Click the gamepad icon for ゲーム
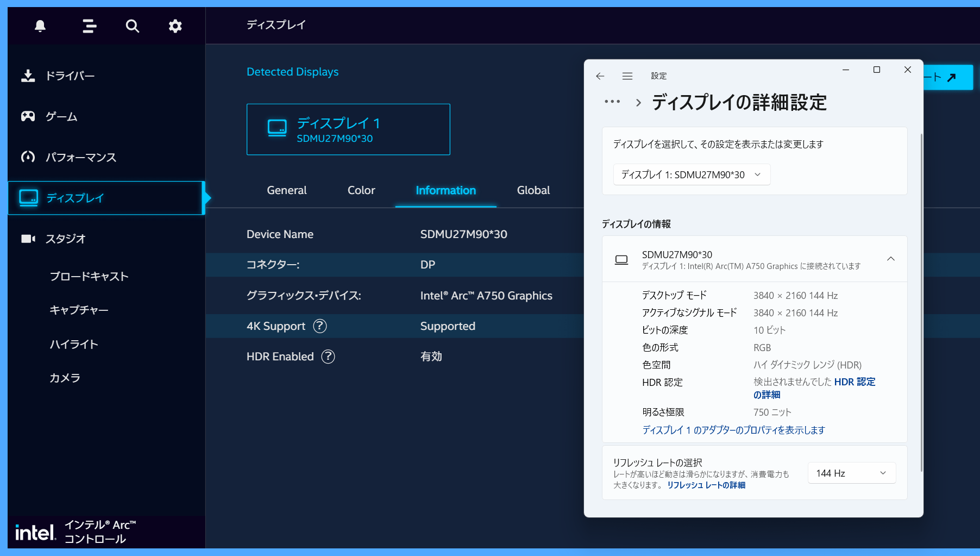 [x=28, y=116]
